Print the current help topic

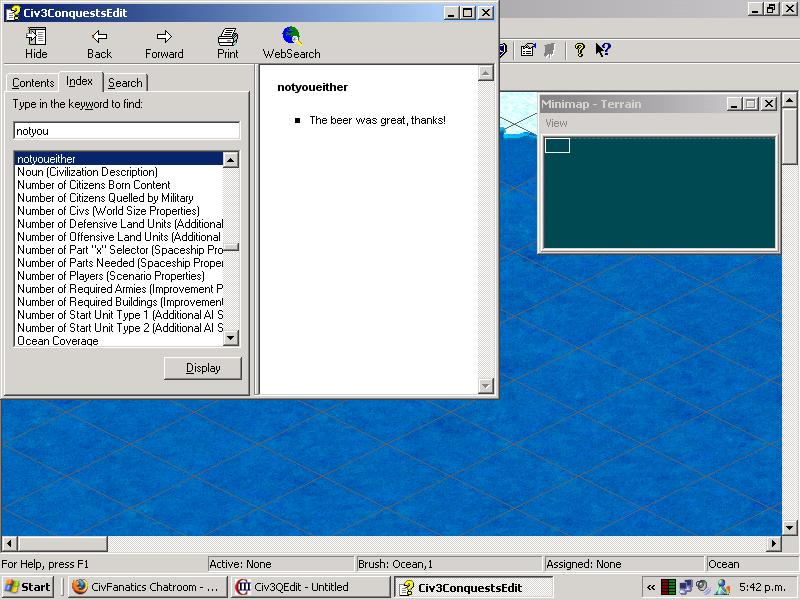pos(228,43)
